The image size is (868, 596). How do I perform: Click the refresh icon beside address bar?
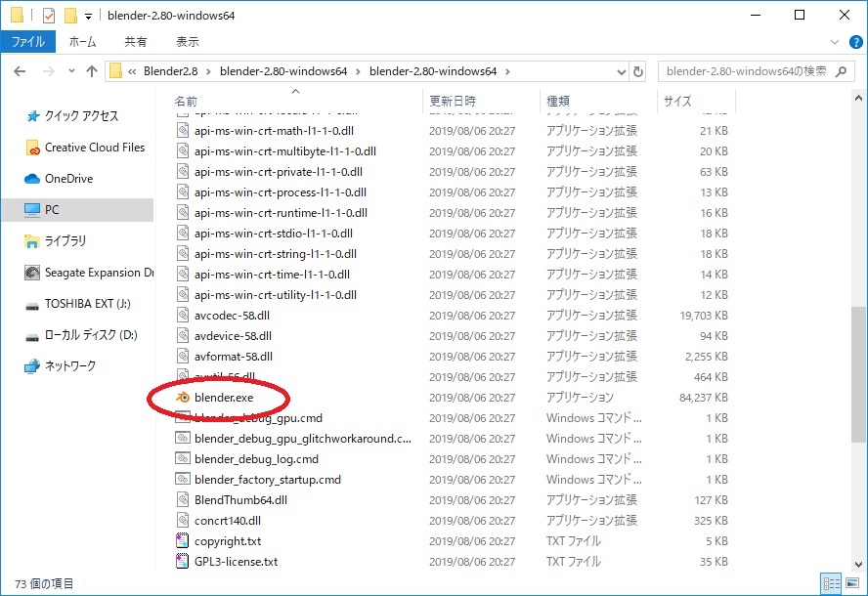[638, 71]
